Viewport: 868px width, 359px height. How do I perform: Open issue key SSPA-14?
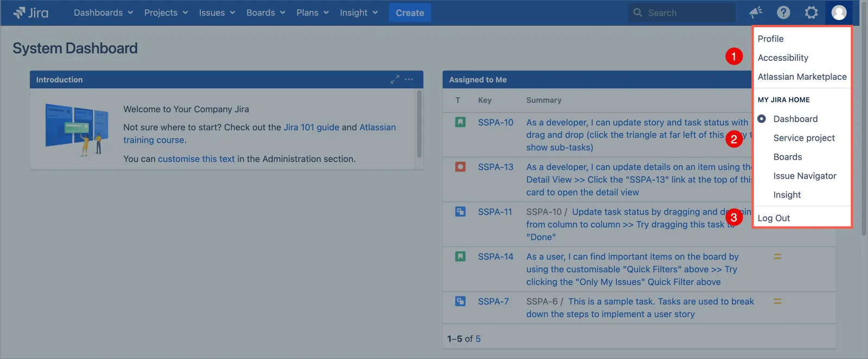click(x=495, y=256)
